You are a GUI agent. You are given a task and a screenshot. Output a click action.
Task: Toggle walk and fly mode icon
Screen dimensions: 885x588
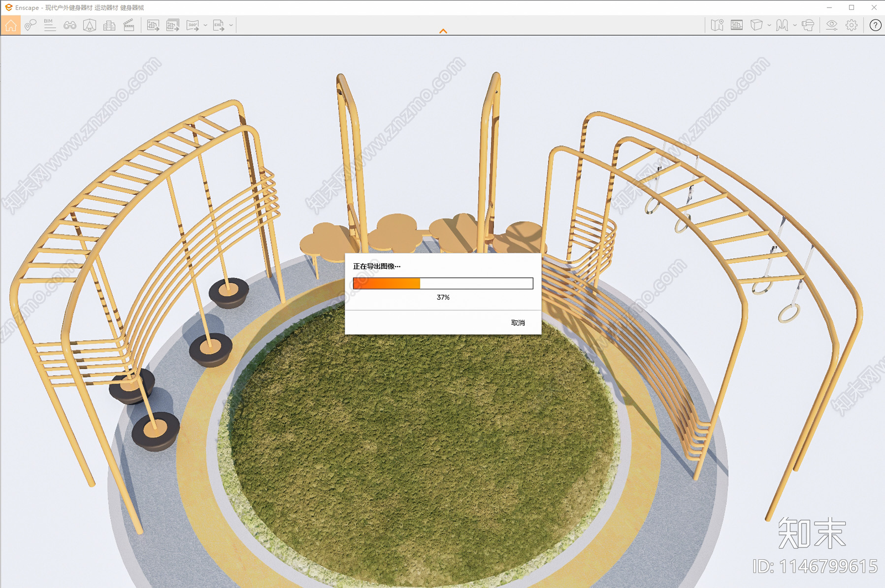[782, 25]
